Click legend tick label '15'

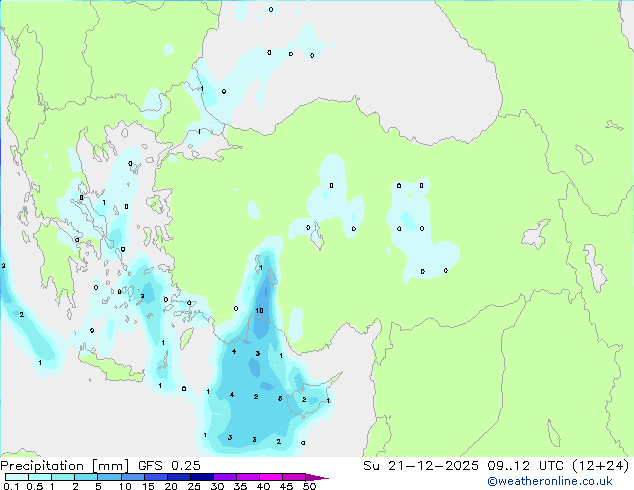coord(148,486)
